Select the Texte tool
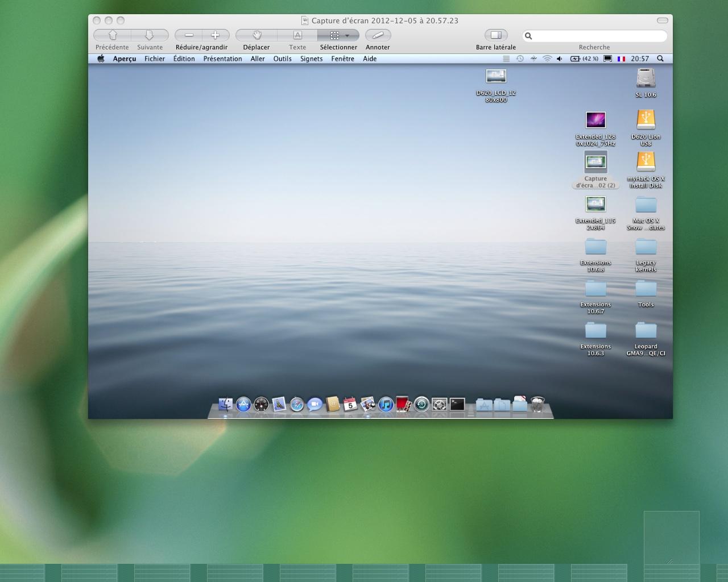728x582 pixels. (297, 35)
